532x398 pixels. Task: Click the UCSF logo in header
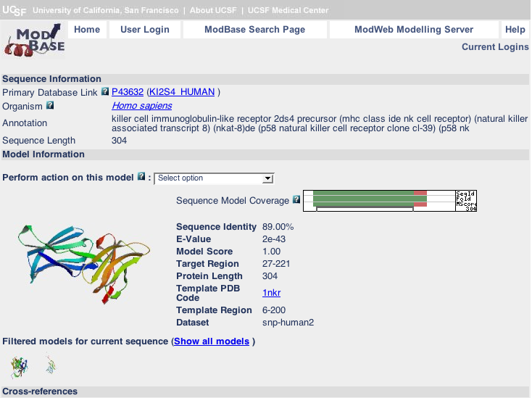[x=14, y=10]
